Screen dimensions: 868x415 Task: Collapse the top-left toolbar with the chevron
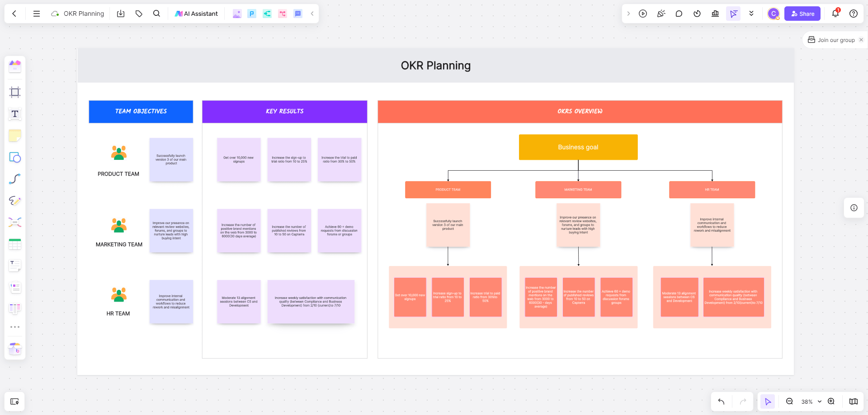pos(312,14)
